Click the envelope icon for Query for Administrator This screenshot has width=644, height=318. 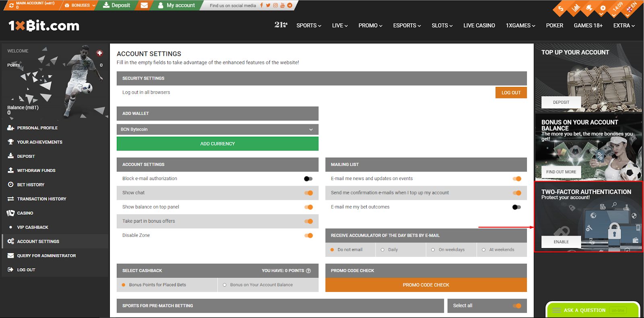(x=10, y=256)
